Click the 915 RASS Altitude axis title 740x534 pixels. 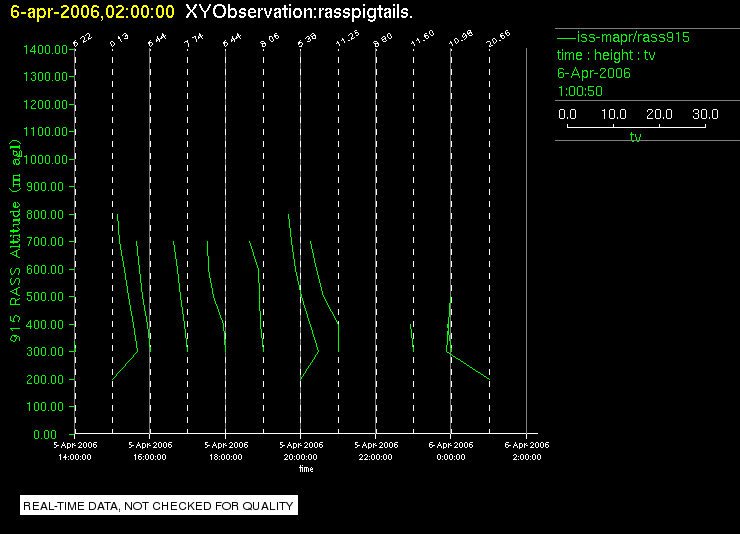(16, 241)
